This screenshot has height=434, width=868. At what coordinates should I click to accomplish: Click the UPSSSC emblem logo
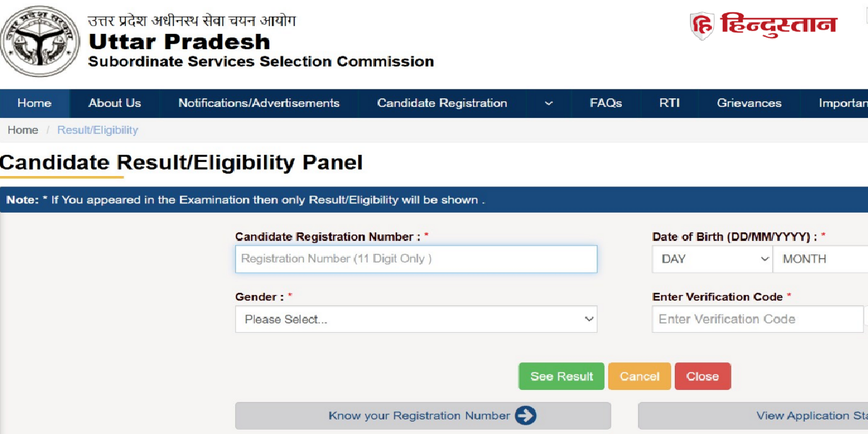point(39,41)
